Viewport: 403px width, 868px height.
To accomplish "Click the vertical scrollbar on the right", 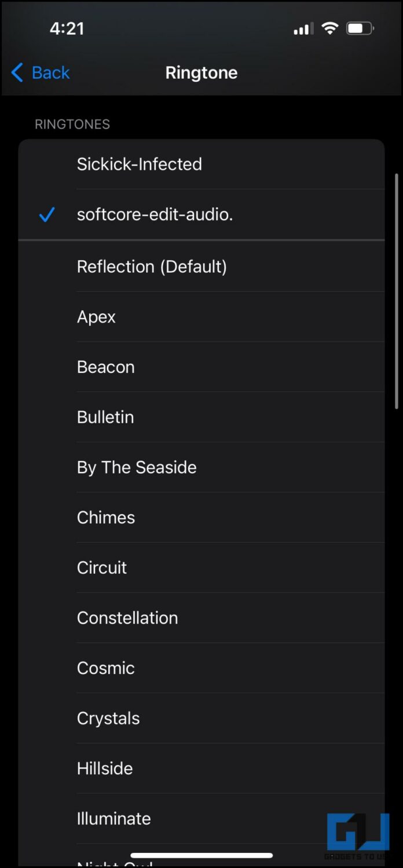I will (x=397, y=290).
